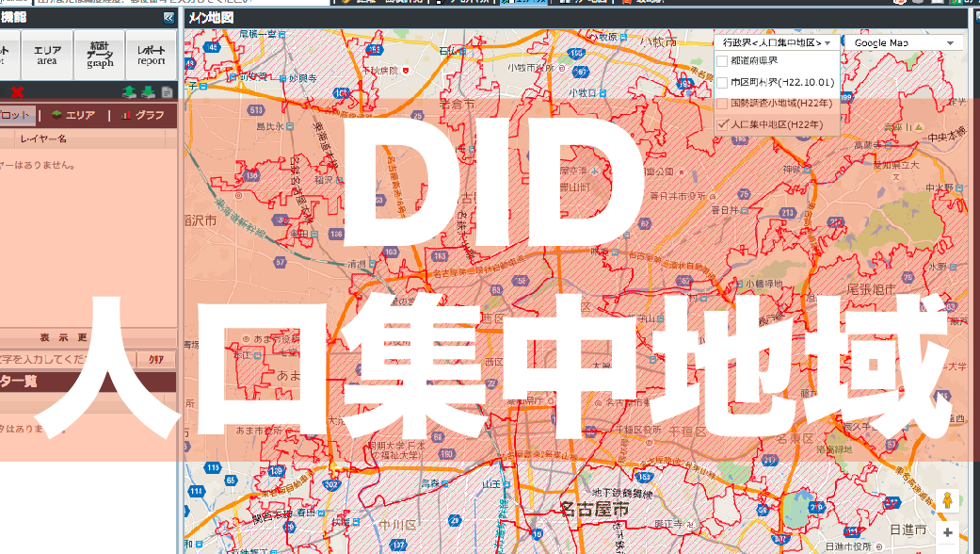Enable the 国勢調査小地域(H22年) checkbox
Screen dimensions: 980x554
click(x=722, y=104)
